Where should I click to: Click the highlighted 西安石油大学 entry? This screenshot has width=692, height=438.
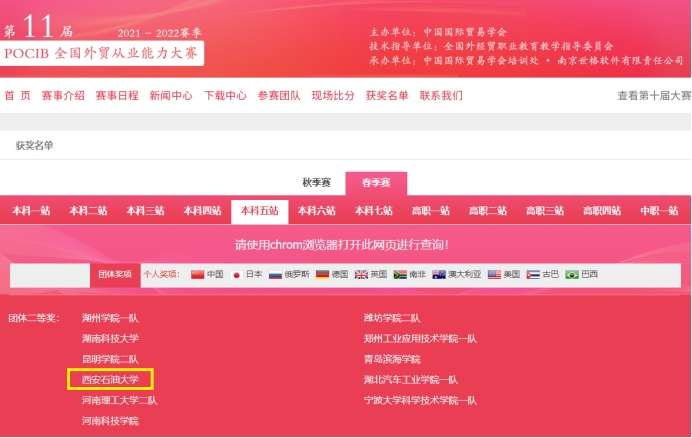pos(110,380)
